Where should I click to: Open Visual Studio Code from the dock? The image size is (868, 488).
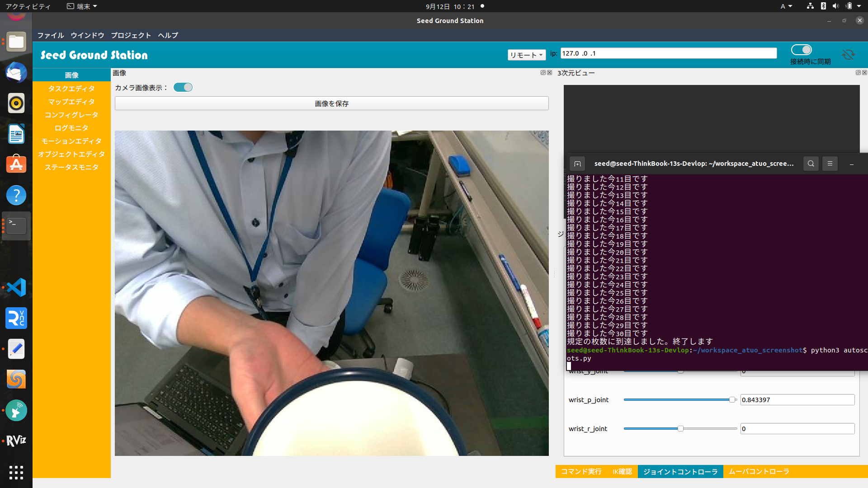[16, 287]
